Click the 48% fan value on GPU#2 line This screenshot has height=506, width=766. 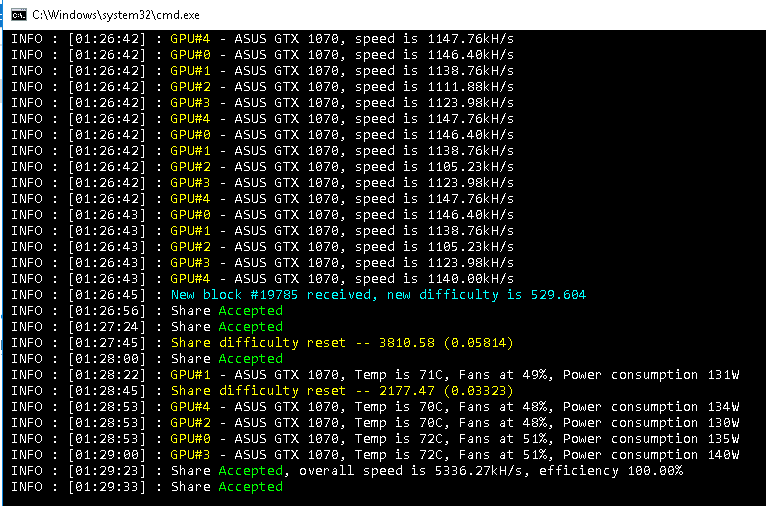pos(535,422)
